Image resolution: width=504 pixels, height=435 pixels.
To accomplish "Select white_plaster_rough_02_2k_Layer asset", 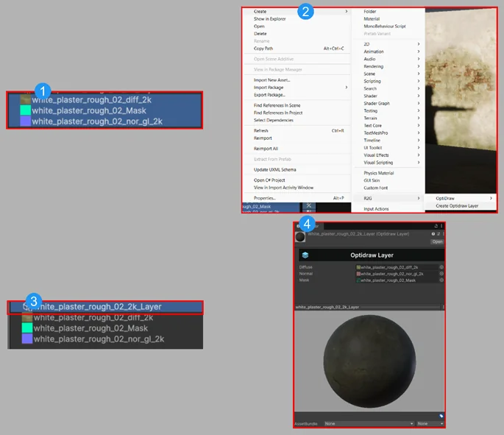I will 106,307.
